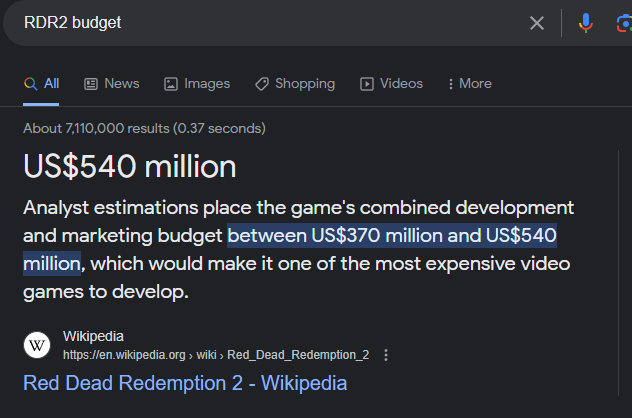Click the Images tab picture icon
The height and width of the screenshot is (418, 632).
click(x=171, y=84)
